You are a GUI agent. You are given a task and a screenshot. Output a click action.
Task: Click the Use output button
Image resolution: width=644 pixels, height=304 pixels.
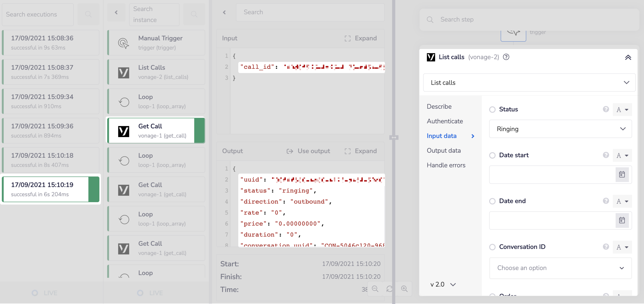tap(308, 151)
